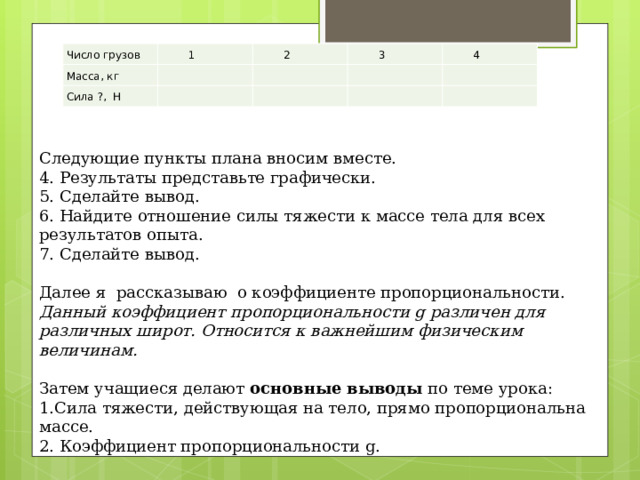The height and width of the screenshot is (480, 640).
Task: Click the gray image placeholder at the top
Action: (448, 20)
